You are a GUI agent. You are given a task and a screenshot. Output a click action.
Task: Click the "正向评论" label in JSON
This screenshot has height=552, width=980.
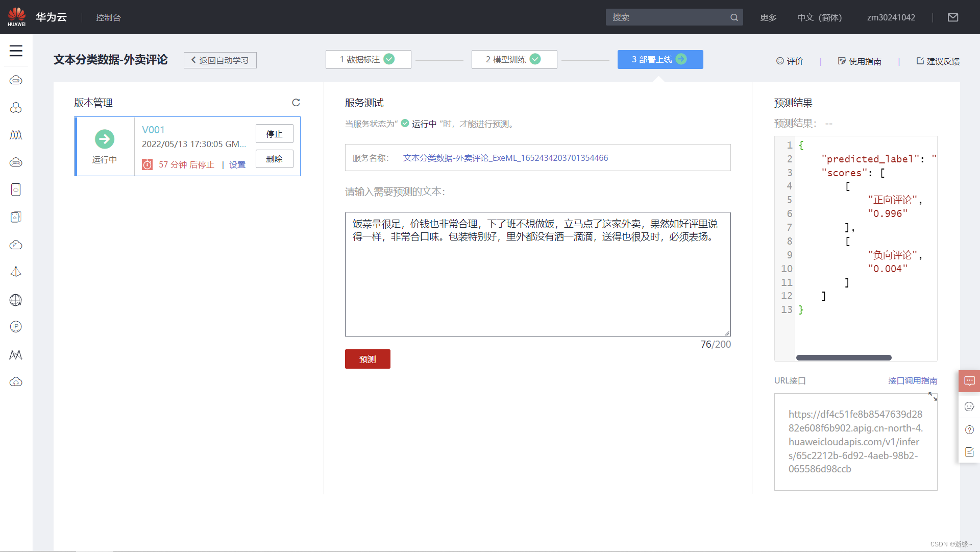[892, 200]
